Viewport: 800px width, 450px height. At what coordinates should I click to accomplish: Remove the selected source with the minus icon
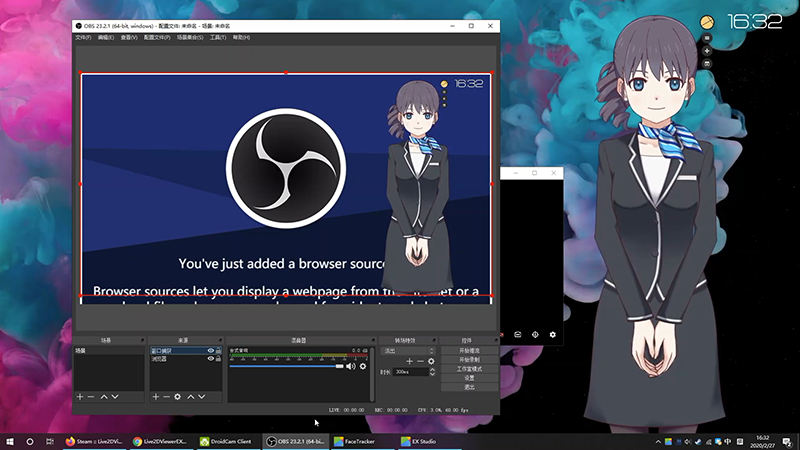pos(166,396)
